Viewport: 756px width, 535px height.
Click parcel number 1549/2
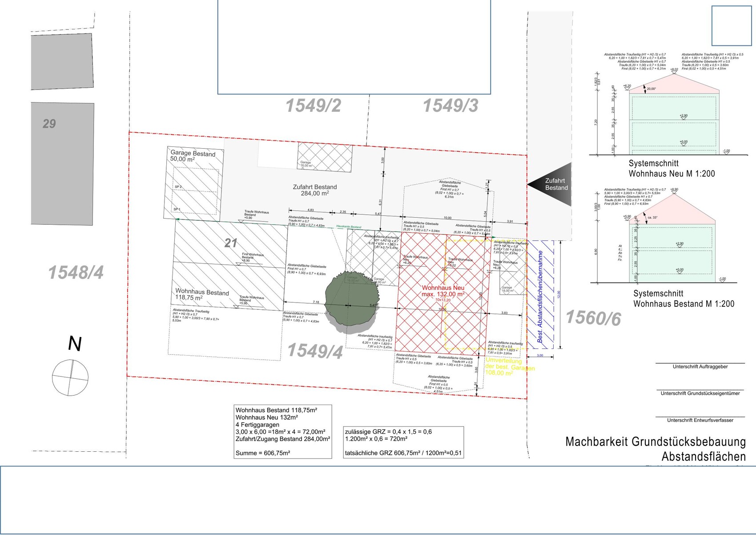click(x=313, y=106)
